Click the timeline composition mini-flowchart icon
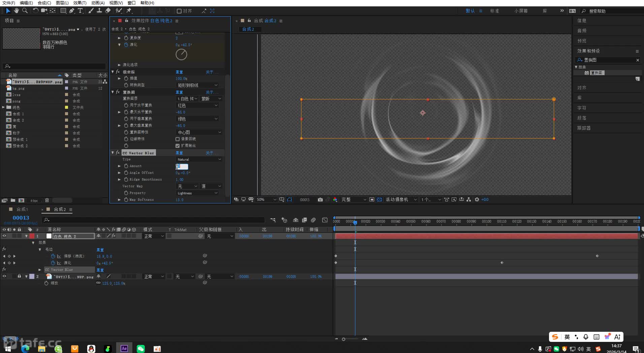This screenshot has height=353, width=644. tap(273, 220)
